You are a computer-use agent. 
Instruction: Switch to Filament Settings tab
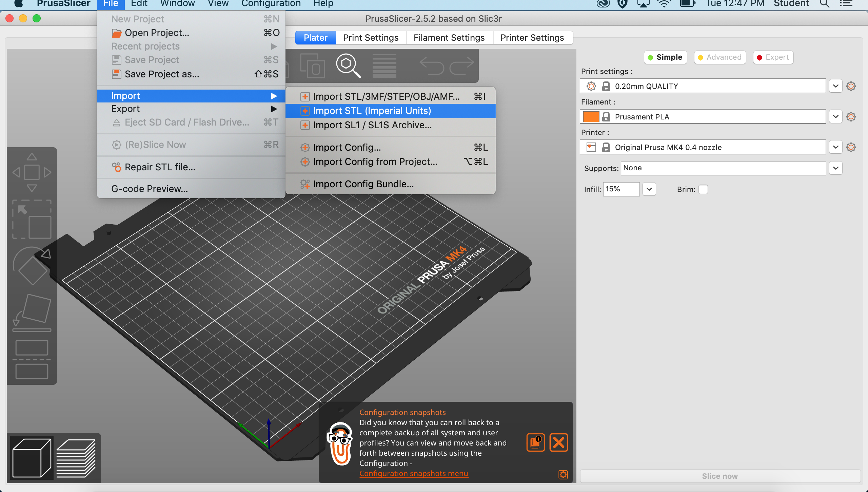[x=449, y=38]
